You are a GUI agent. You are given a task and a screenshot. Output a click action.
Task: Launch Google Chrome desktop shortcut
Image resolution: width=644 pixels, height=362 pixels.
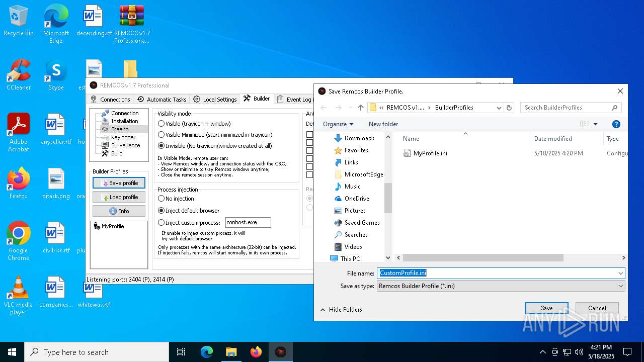point(19,241)
